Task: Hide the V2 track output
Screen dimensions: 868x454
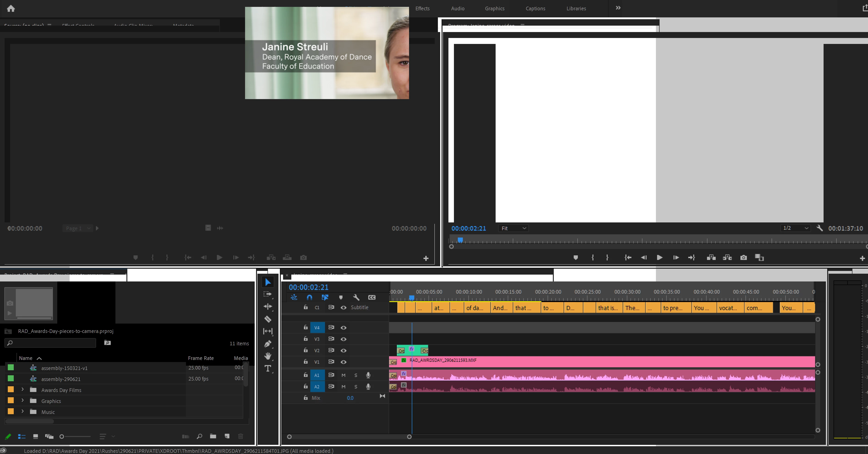Action: pyautogui.click(x=343, y=351)
